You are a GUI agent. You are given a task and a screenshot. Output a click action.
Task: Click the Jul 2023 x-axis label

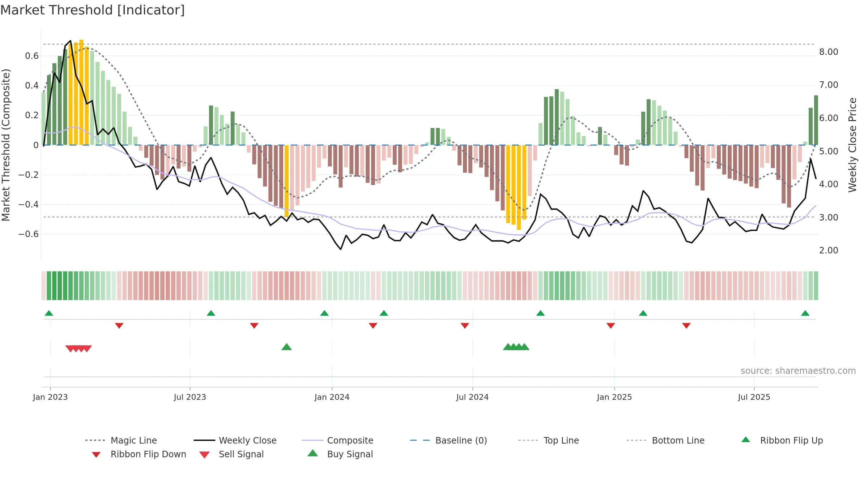click(x=190, y=397)
